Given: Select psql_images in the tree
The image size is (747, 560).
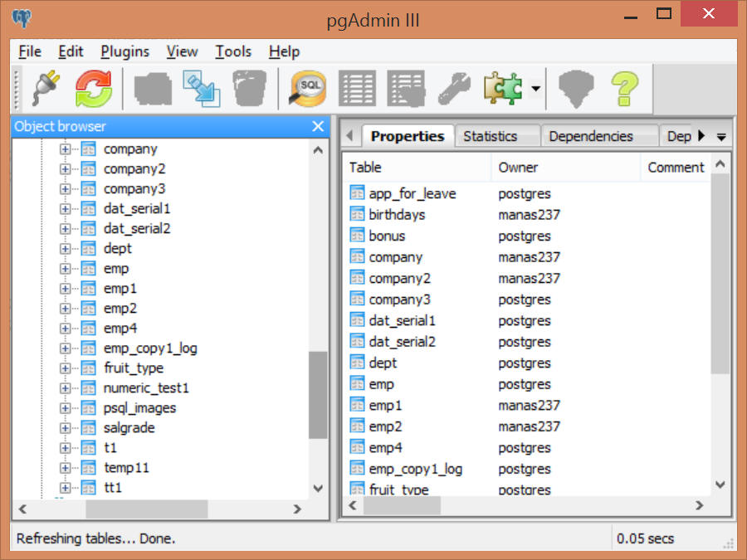Looking at the screenshot, I should tap(139, 408).
